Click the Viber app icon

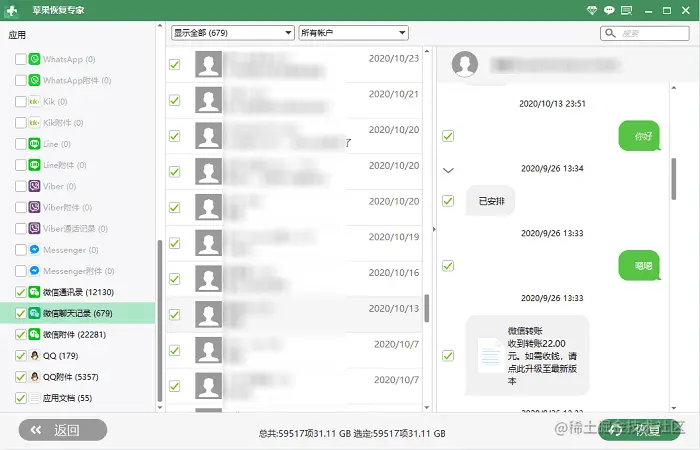coord(34,186)
